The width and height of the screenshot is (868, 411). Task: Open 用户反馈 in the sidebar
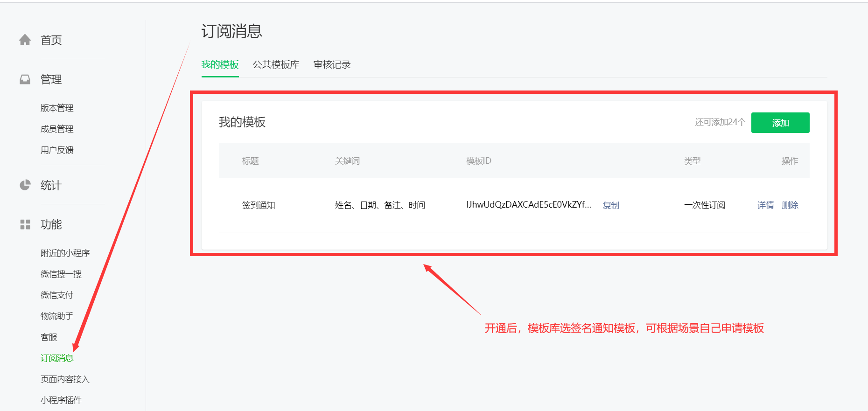(x=57, y=150)
